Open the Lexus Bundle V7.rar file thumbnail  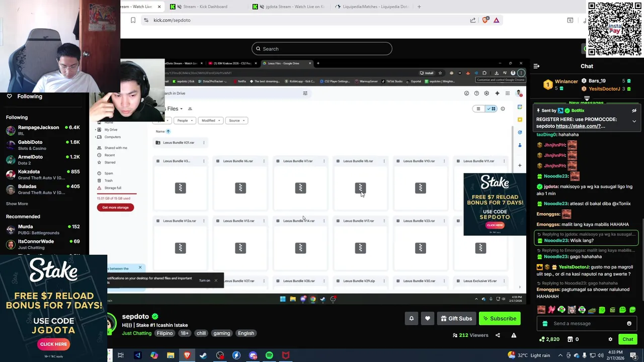[x=300, y=188]
